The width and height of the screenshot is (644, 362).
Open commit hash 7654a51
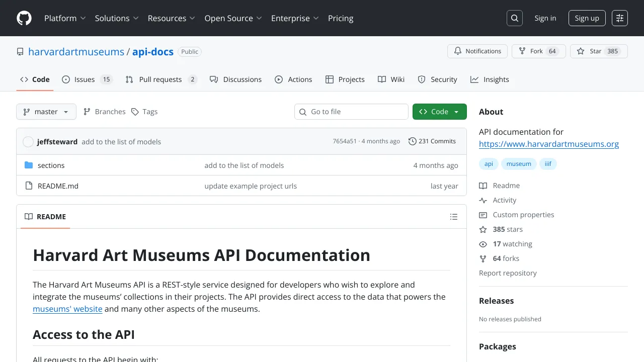point(345,141)
